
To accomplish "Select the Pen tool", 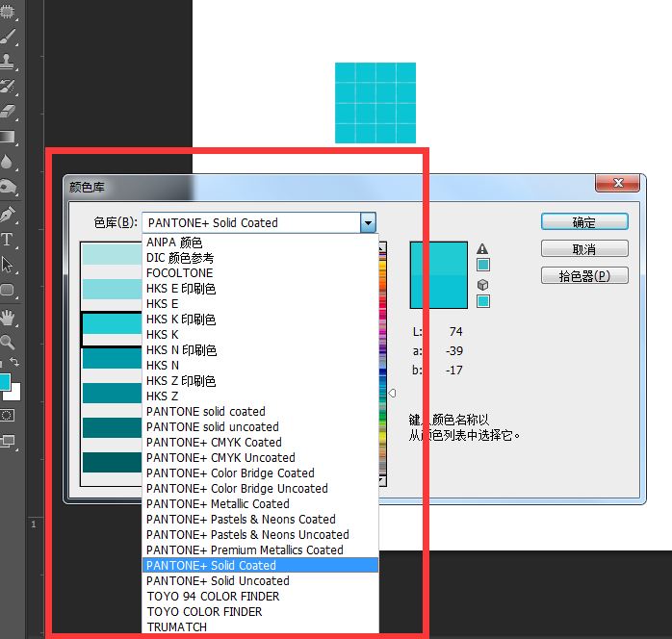I will coord(8,214).
